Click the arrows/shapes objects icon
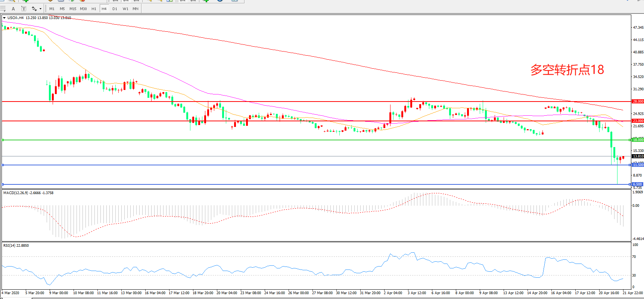Viewport: 644px width, 299px height. click(x=34, y=9)
